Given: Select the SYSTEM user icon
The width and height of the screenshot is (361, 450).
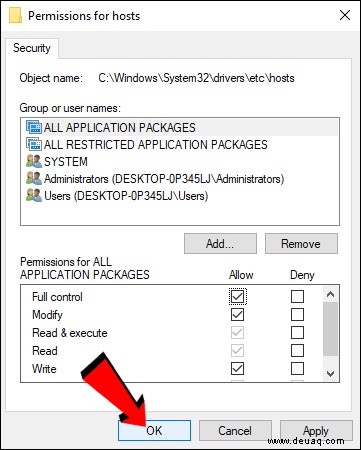Looking at the screenshot, I should (34, 161).
